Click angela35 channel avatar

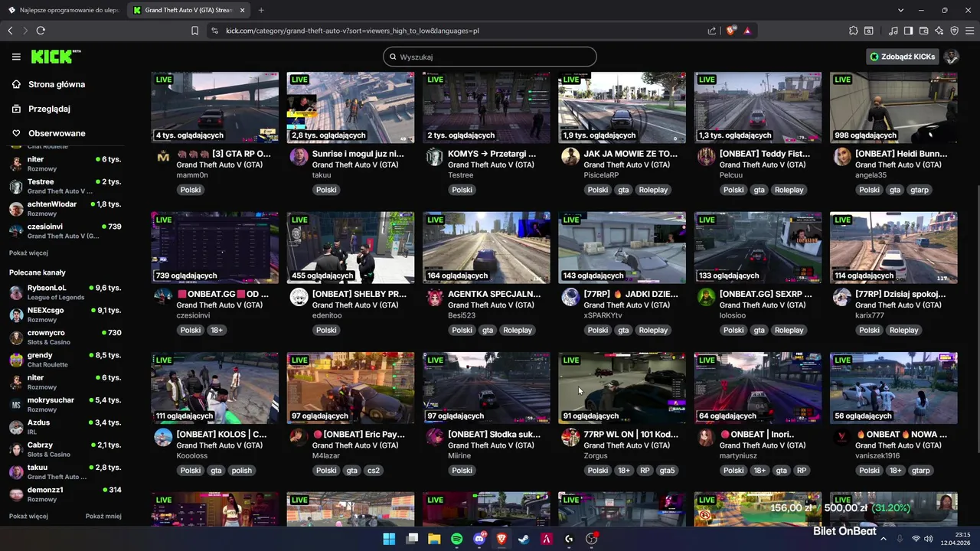(842, 157)
